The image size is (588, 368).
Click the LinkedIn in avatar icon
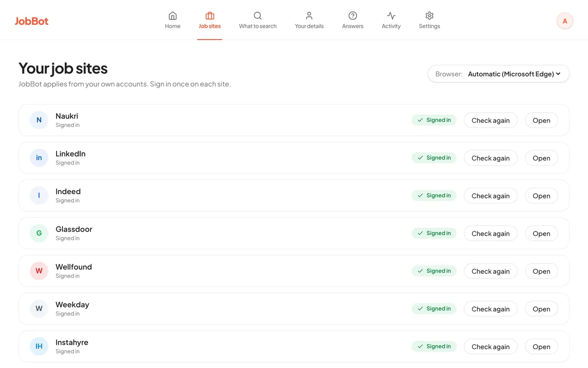tap(39, 158)
